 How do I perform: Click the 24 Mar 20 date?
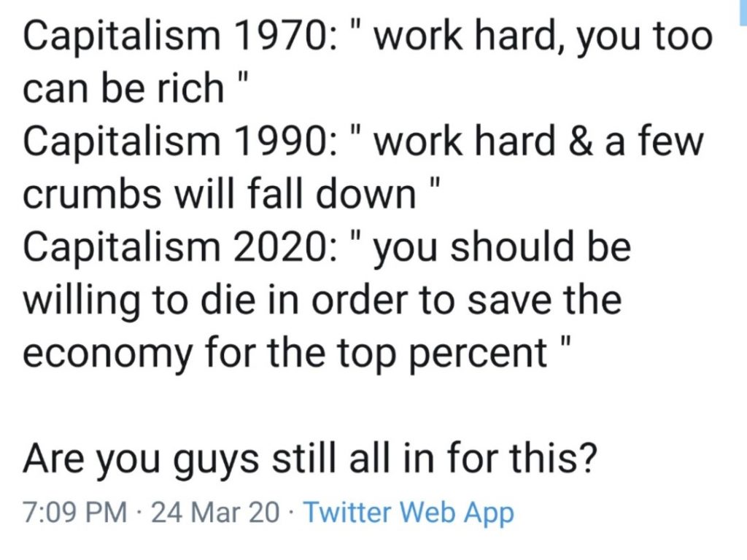point(214,513)
